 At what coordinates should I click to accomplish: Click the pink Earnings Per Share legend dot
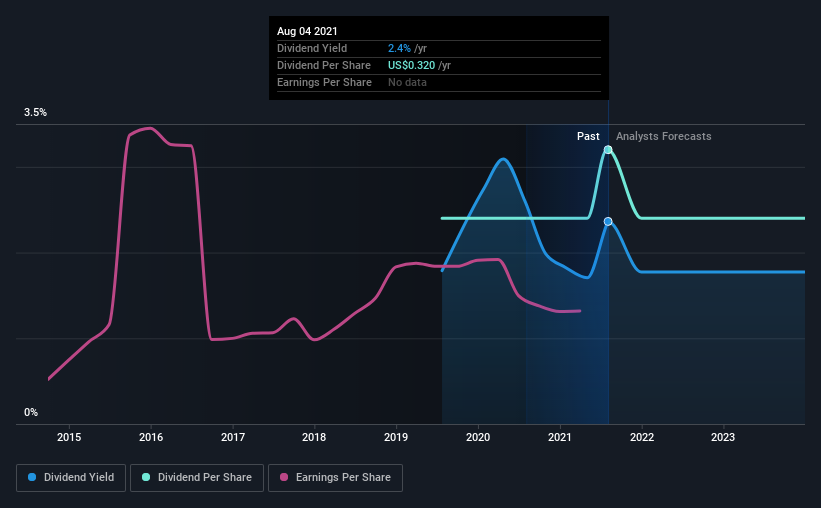tap(284, 477)
